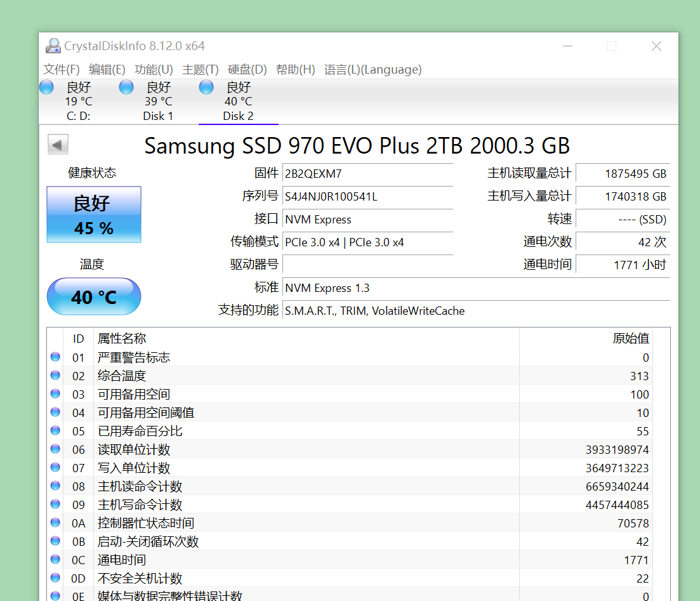Open the 文件(F) menu
The width and height of the screenshot is (700, 601).
pos(62,70)
